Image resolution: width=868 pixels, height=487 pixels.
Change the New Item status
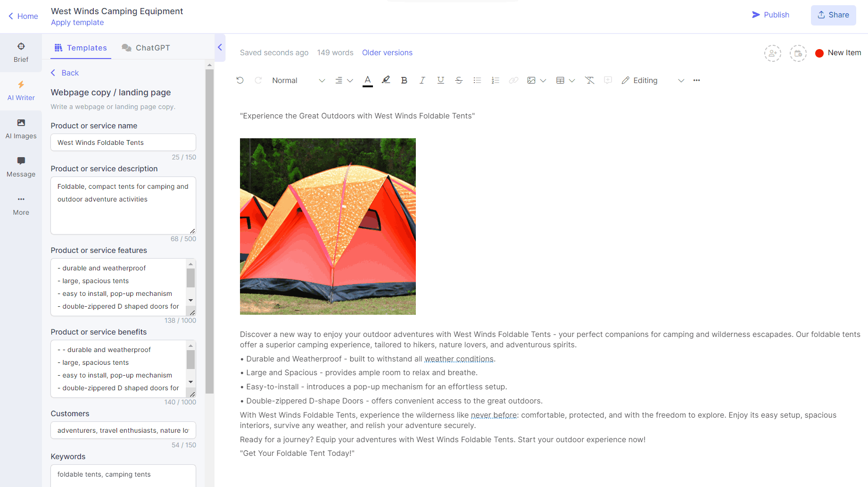click(x=838, y=53)
